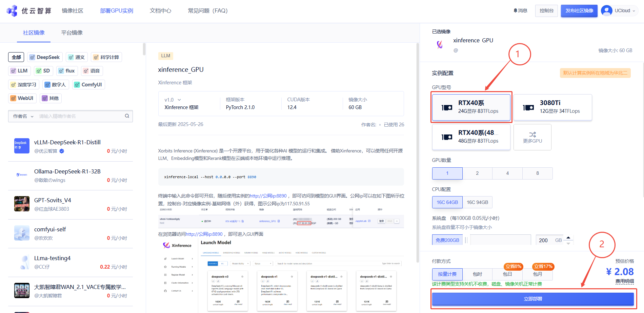The height and width of the screenshot is (313, 644).
Task: Filter images by the SD tag
Action: (x=43, y=71)
